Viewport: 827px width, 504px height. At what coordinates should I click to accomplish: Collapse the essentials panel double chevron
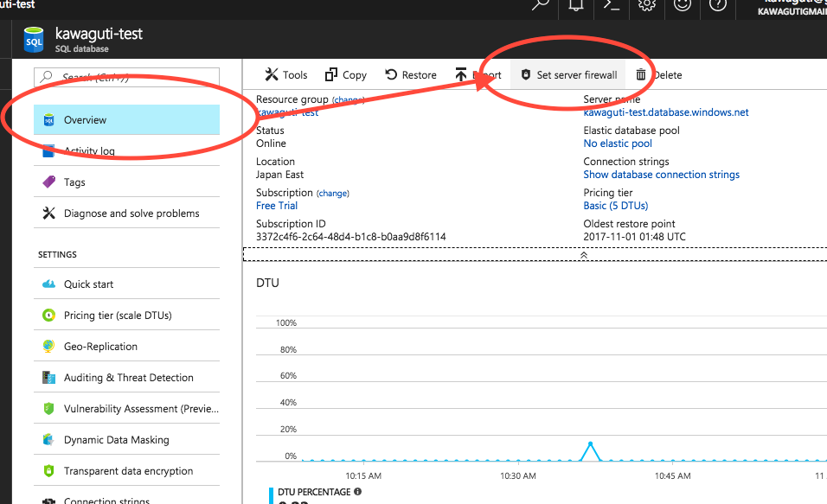[x=584, y=255]
